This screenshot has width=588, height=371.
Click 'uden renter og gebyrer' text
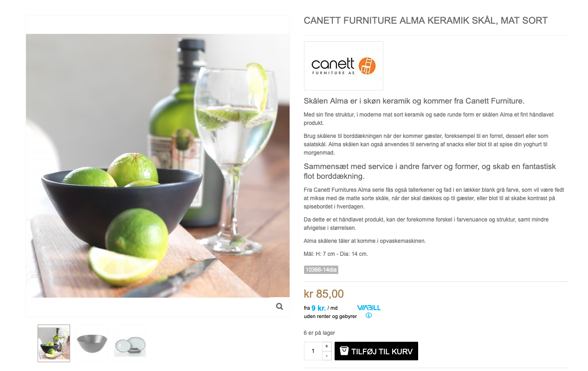(330, 317)
